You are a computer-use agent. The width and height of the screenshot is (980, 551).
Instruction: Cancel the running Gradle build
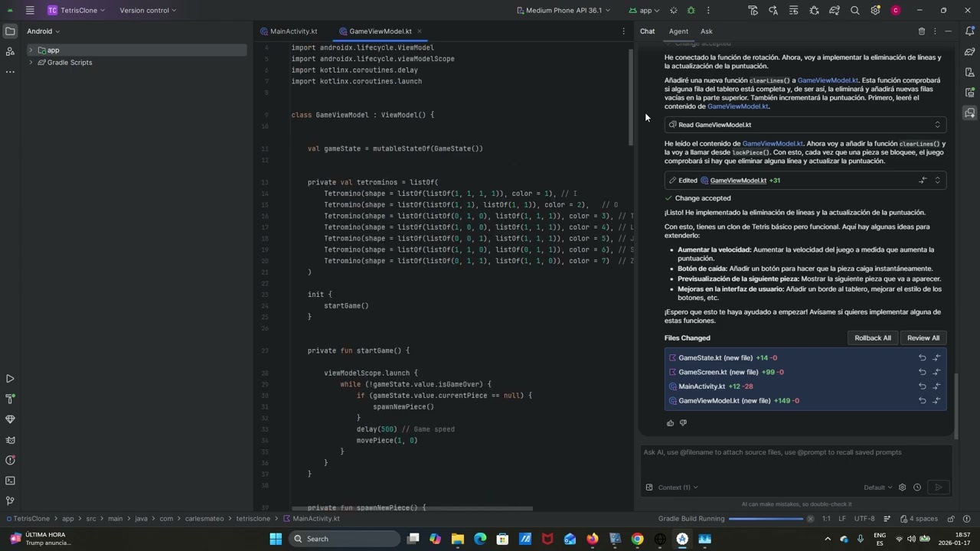point(811,519)
